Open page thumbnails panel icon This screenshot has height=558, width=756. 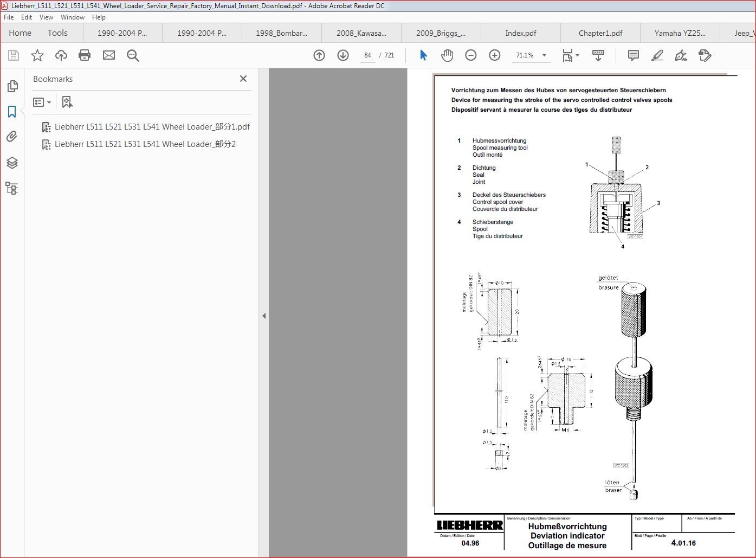[x=12, y=86]
